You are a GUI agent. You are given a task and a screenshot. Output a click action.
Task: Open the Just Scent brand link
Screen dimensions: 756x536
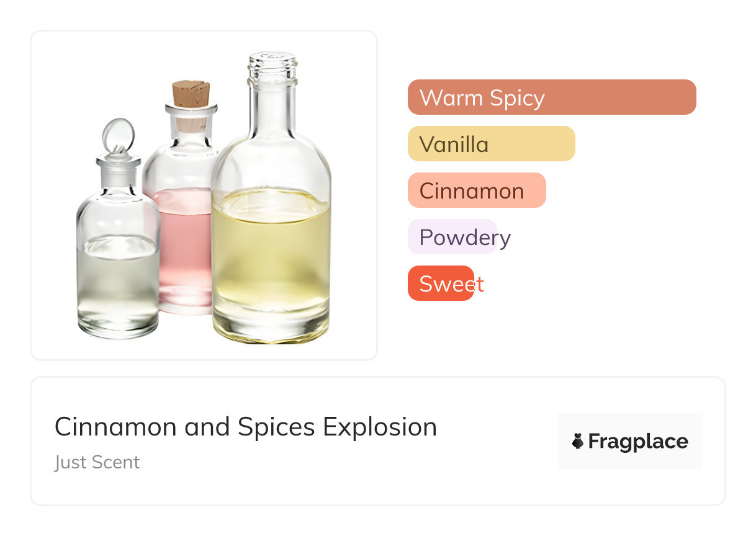(97, 462)
